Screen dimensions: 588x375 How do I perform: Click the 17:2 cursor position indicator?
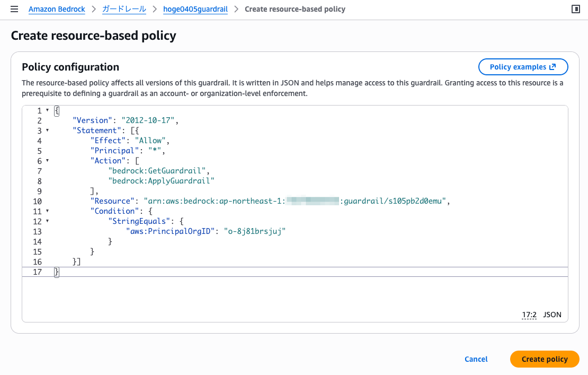pyautogui.click(x=529, y=315)
